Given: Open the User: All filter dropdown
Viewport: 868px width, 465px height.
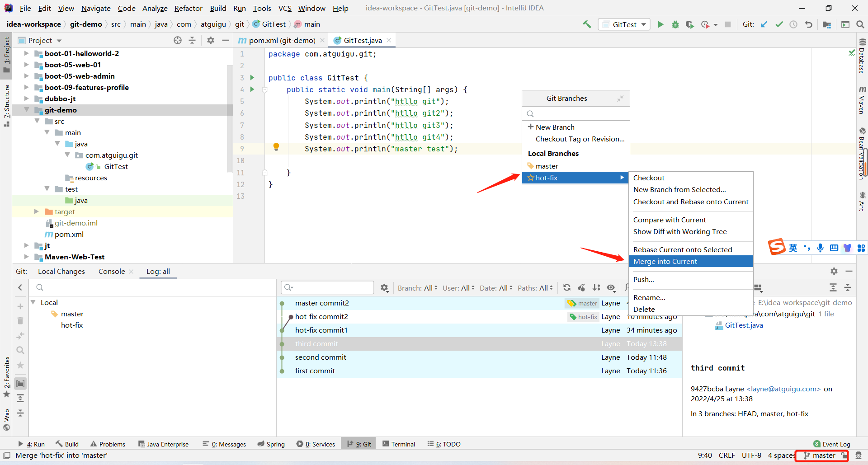Looking at the screenshot, I should click(x=458, y=288).
